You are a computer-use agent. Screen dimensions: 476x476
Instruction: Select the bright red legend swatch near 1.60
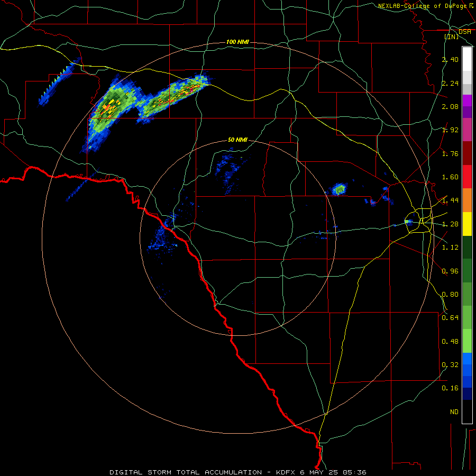pyautogui.click(x=467, y=177)
